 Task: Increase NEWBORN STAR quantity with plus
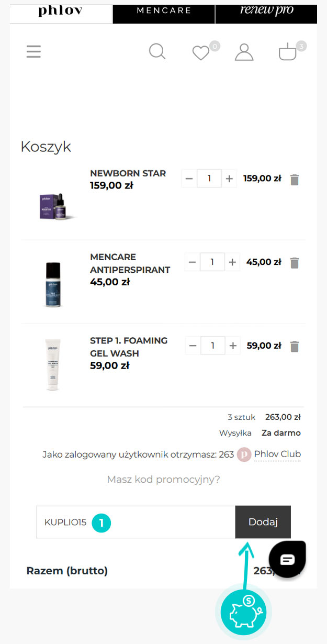point(229,179)
